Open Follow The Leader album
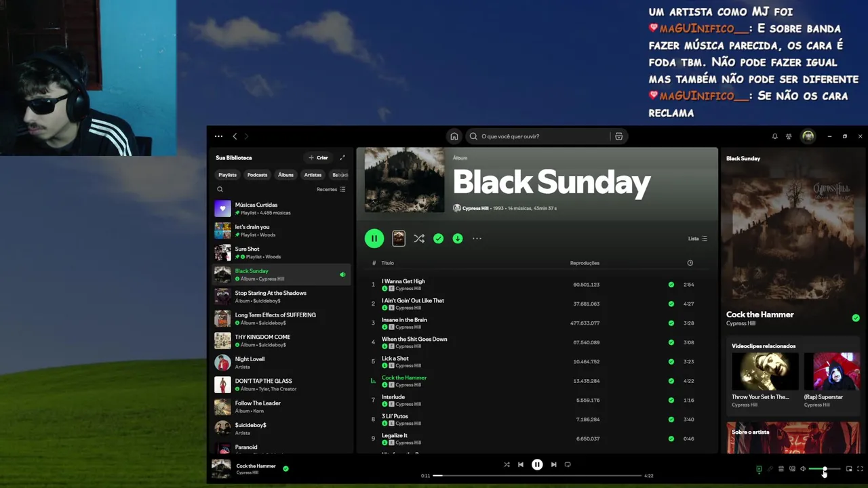Screen dimensions: 868x488 [281, 407]
